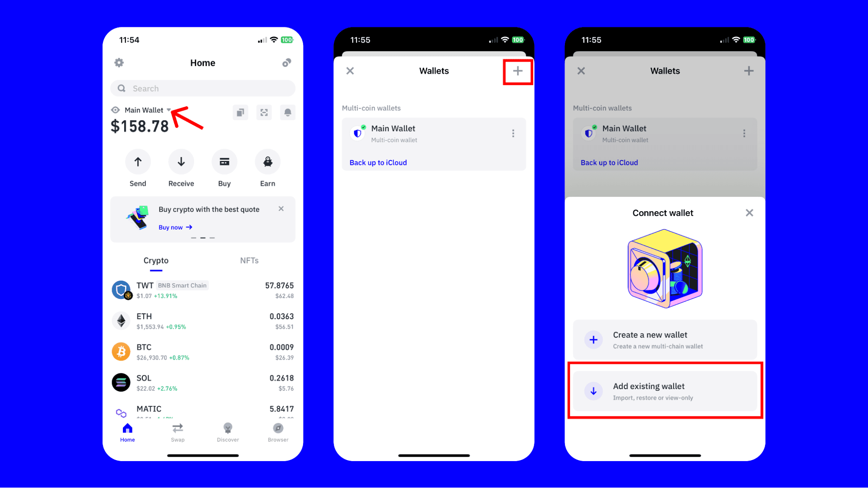Tap the Discover tab at bottom nav

coord(227,432)
